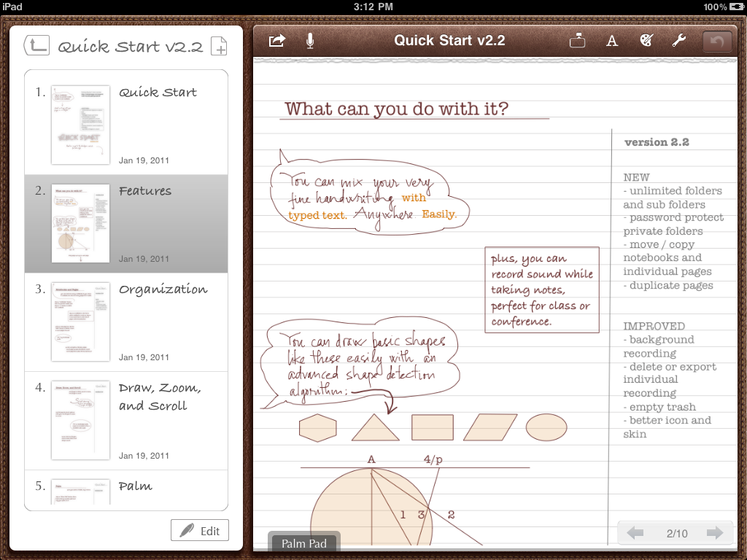Tap the 'version 2.2' text
The height and width of the screenshot is (560, 747).
pyautogui.click(x=657, y=142)
